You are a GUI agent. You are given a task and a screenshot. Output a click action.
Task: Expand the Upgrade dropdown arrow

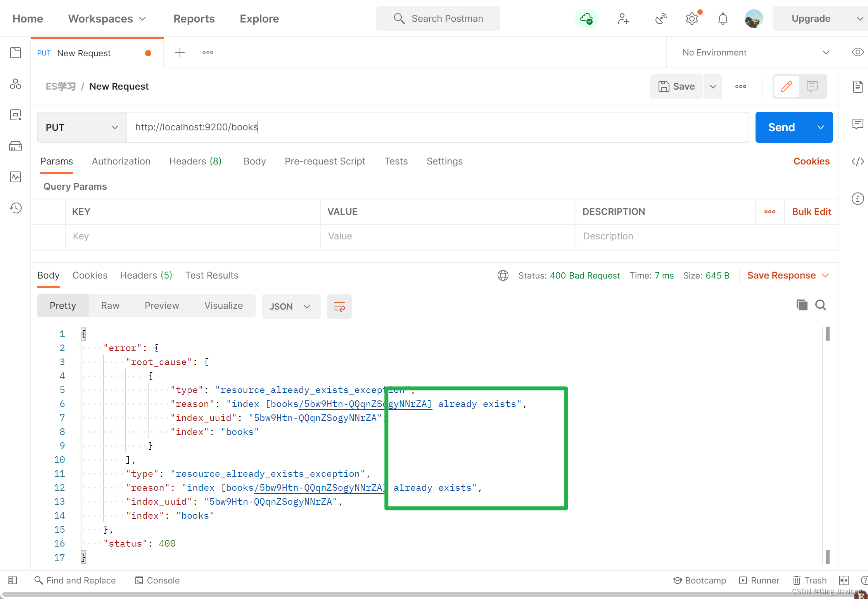pos(859,19)
